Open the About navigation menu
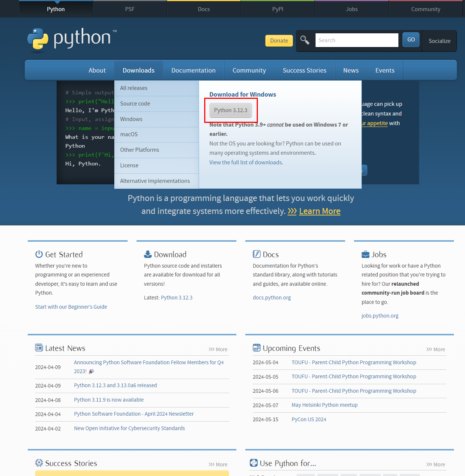 [x=97, y=70]
